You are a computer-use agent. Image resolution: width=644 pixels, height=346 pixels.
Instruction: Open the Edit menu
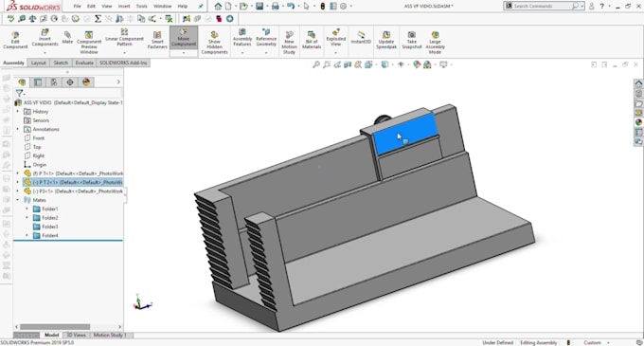[x=91, y=7]
